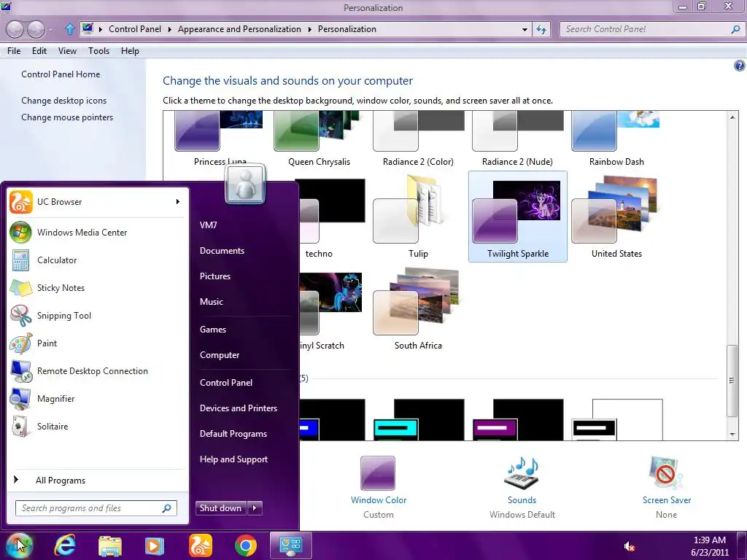Open Solitaire

tap(96, 426)
